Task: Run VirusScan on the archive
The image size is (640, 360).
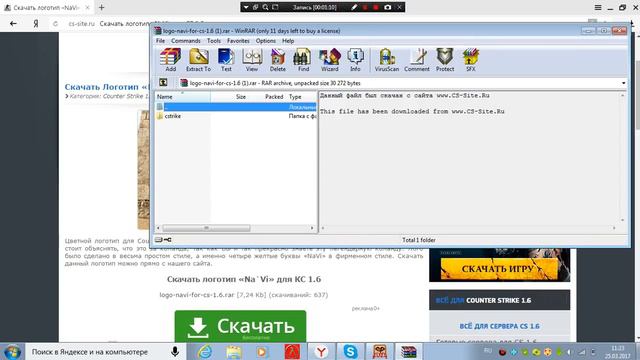Action: [x=387, y=60]
